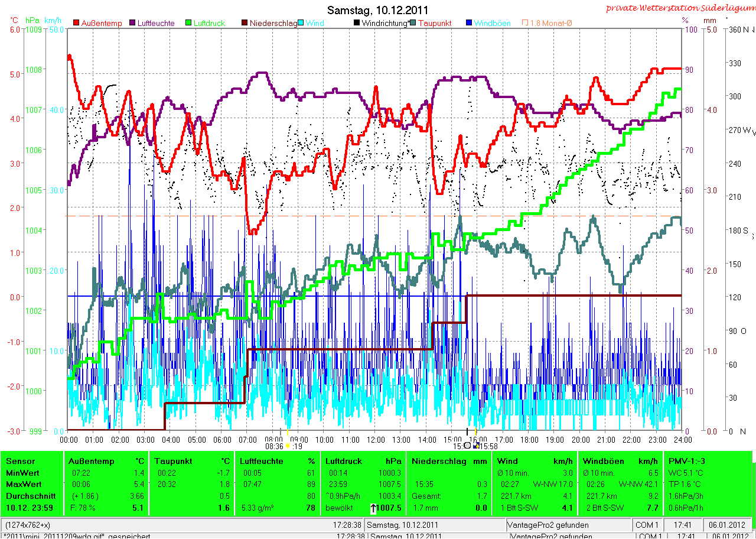756x539 pixels.
Task: Click the sunrise marker at 08:36
Action: (288, 446)
